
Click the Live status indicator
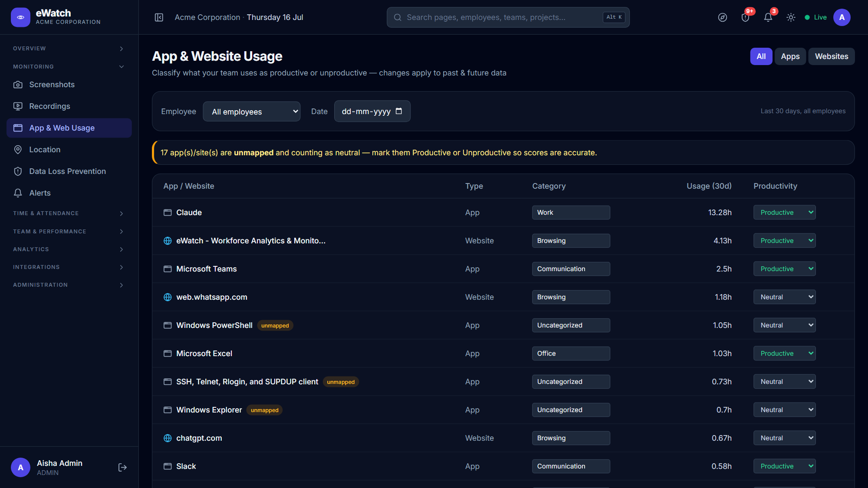816,17
